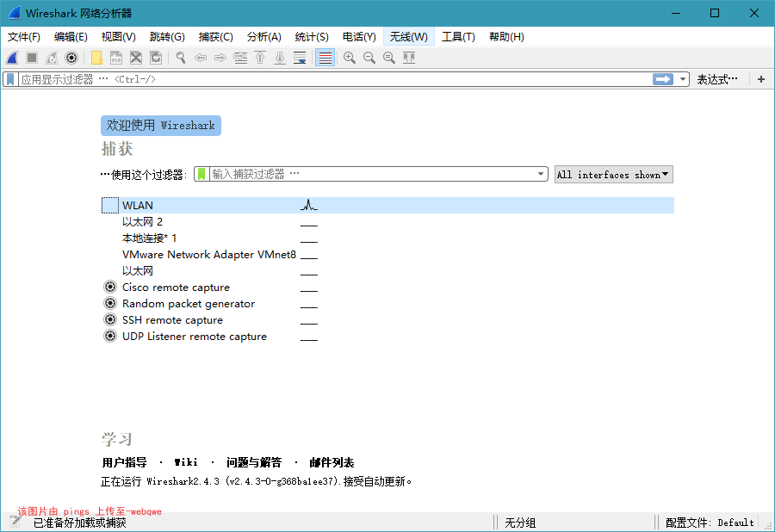The height and width of the screenshot is (532, 775).
Task: Open the Wiki link
Action: coord(186,462)
